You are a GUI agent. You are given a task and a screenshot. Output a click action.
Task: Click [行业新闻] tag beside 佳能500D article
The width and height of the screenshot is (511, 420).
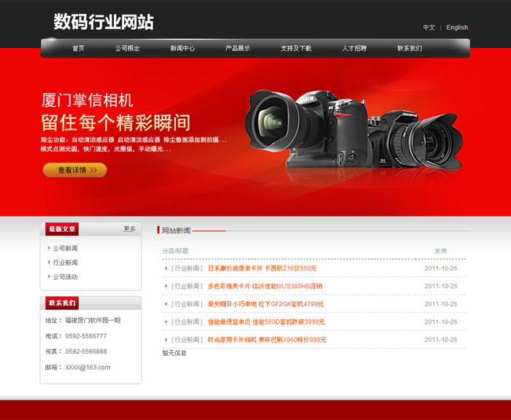187,322
